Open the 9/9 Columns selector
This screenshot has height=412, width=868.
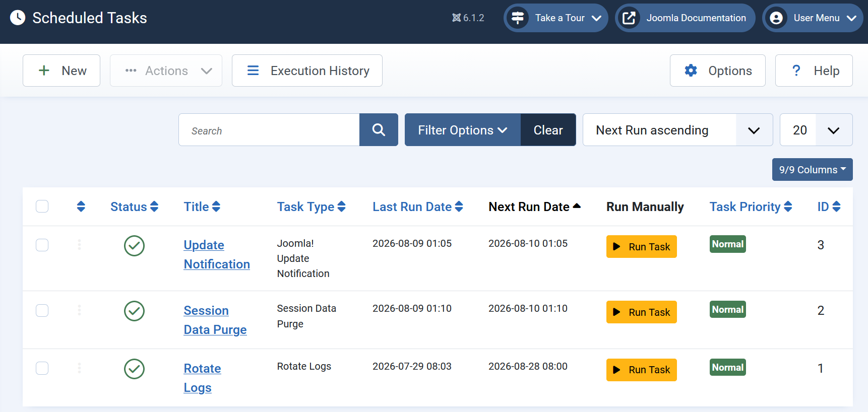[812, 170]
